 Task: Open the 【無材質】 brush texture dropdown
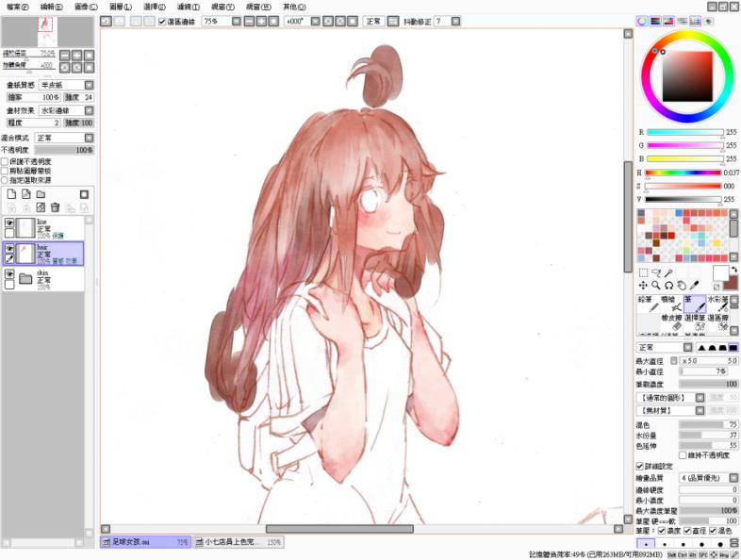[700, 411]
